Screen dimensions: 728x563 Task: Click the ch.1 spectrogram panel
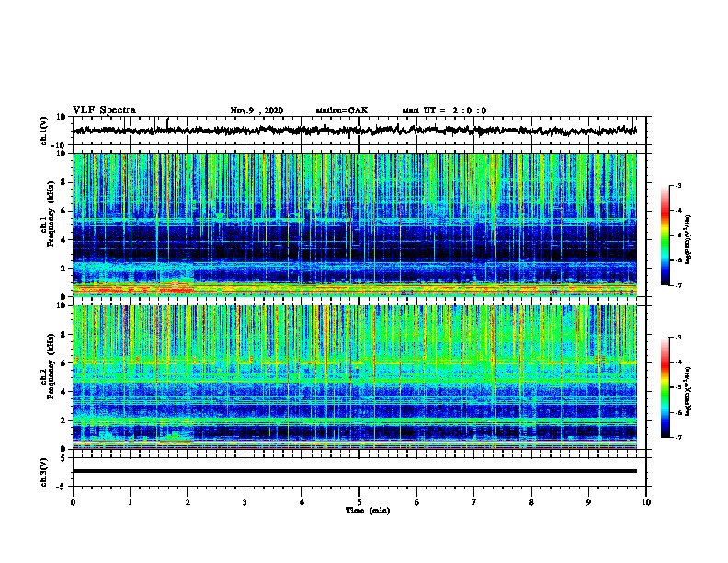[354, 224]
